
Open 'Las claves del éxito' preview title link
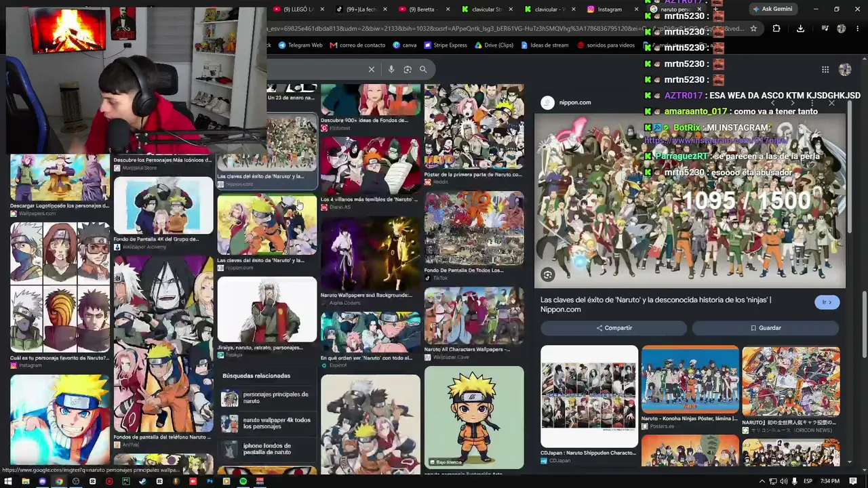(656, 304)
